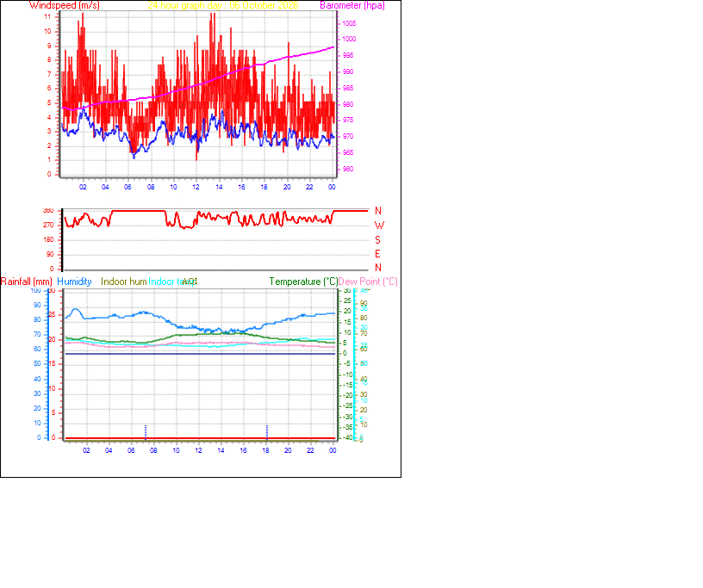Select the "Humidity" legend label

point(74,282)
